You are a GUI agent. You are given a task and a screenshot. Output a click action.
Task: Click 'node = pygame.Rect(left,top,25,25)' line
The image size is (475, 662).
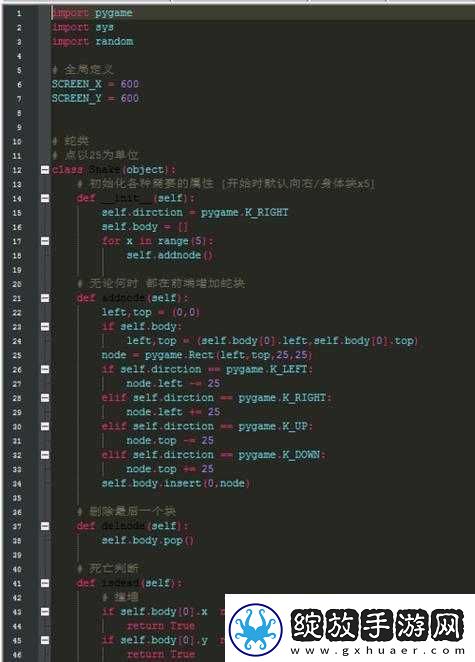coord(207,355)
